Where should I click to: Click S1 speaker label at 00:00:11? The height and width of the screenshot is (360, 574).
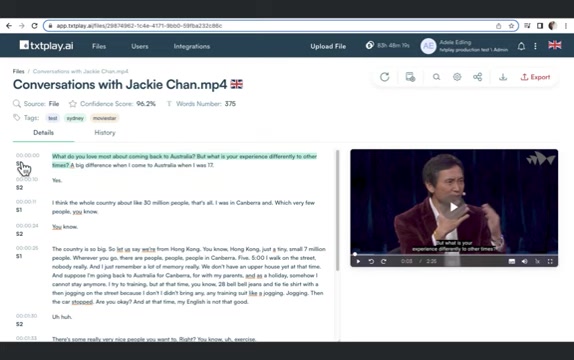(19, 210)
